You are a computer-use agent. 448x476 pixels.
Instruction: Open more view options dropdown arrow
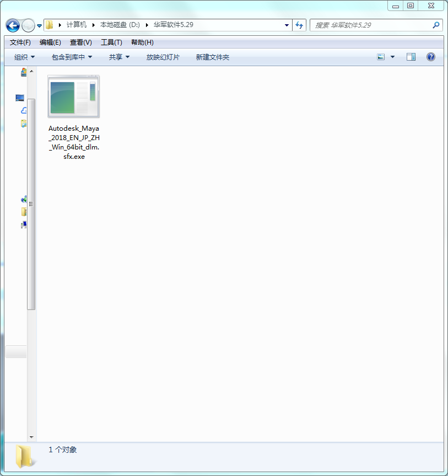(x=392, y=57)
